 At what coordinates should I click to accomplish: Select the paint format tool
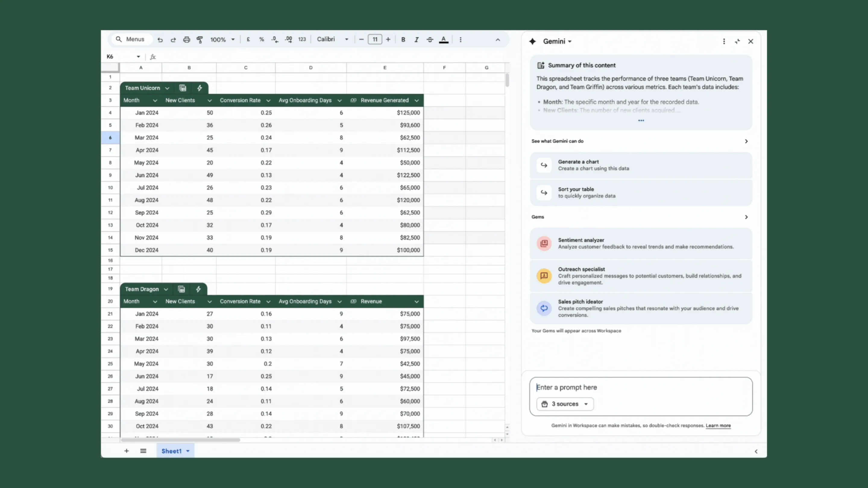[200, 39]
